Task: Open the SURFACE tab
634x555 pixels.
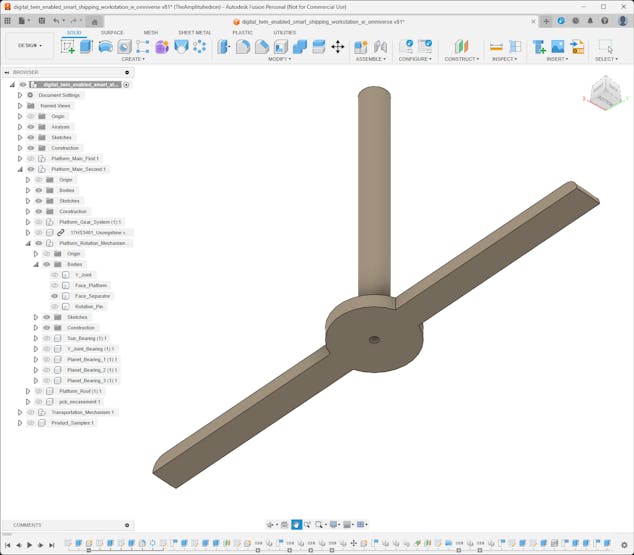Action: tap(112, 32)
